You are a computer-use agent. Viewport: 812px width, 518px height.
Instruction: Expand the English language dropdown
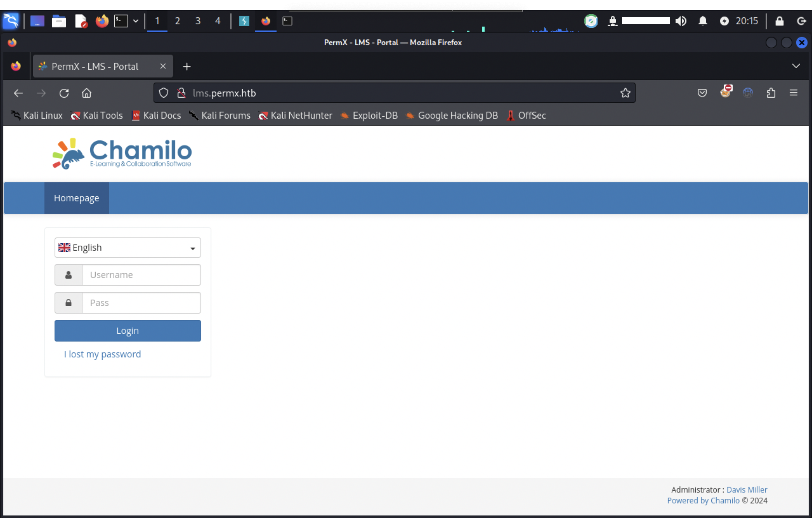pyautogui.click(x=128, y=248)
